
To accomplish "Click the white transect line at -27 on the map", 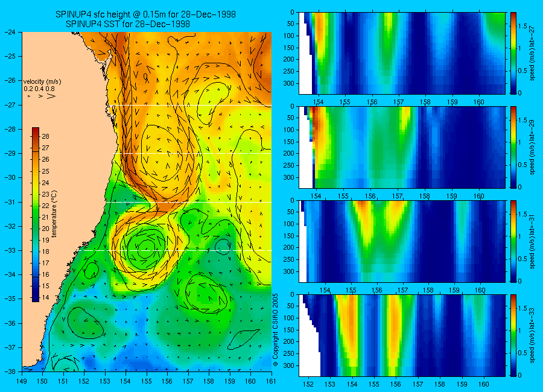I will pyautogui.click(x=192, y=106).
